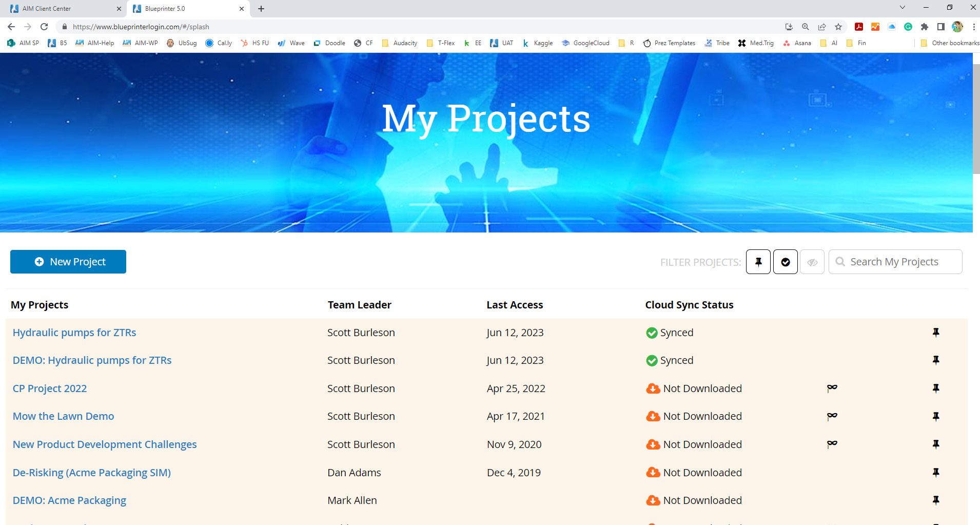Toggle the hidden projects eye filter
The image size is (980, 525).
coord(812,262)
